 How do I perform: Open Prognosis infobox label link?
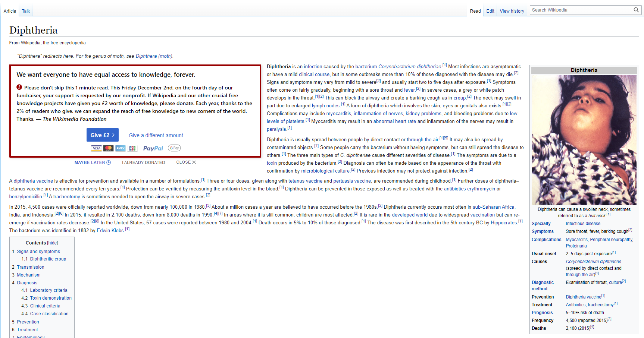(x=542, y=313)
